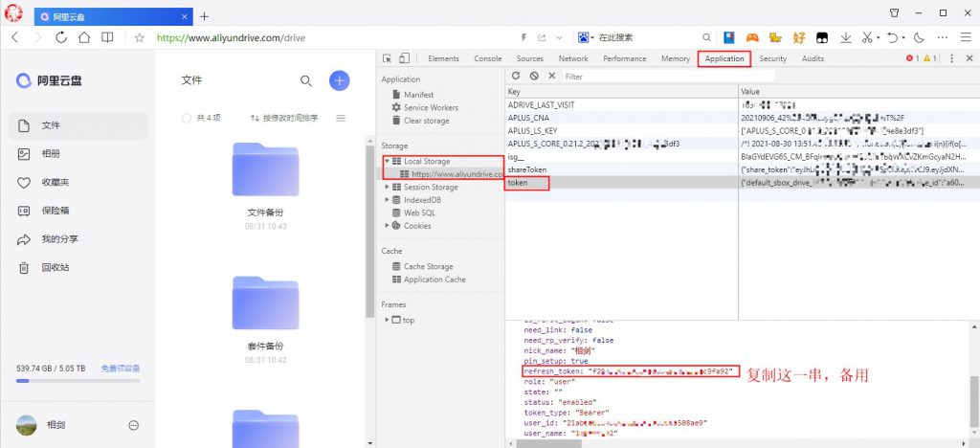The width and height of the screenshot is (980, 448).
Task: Activate the inspect element picker icon
Action: [x=389, y=58]
